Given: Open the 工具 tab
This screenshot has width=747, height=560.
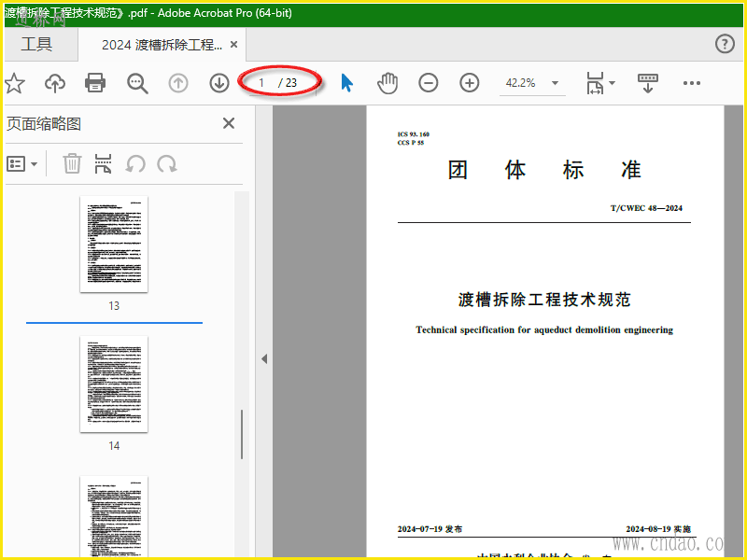Looking at the screenshot, I should [x=36, y=44].
